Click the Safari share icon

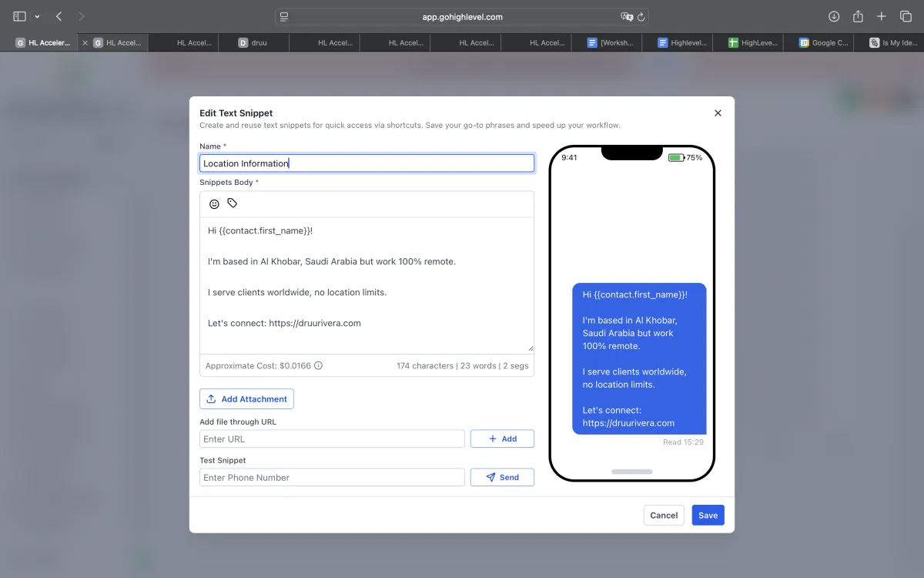[858, 16]
